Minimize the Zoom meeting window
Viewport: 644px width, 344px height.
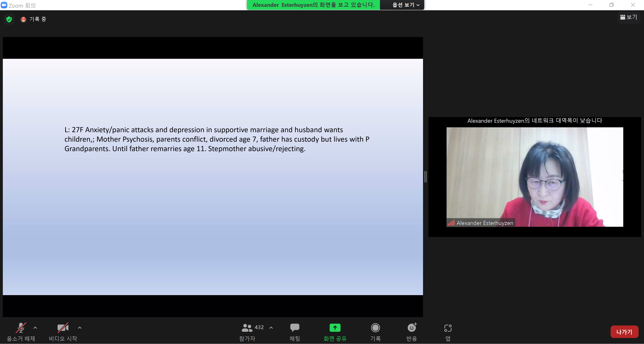point(590,5)
